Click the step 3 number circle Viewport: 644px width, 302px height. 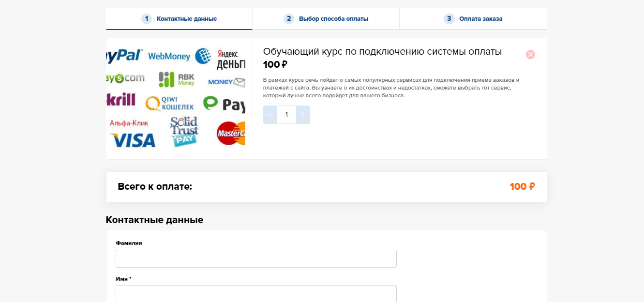coord(449,19)
